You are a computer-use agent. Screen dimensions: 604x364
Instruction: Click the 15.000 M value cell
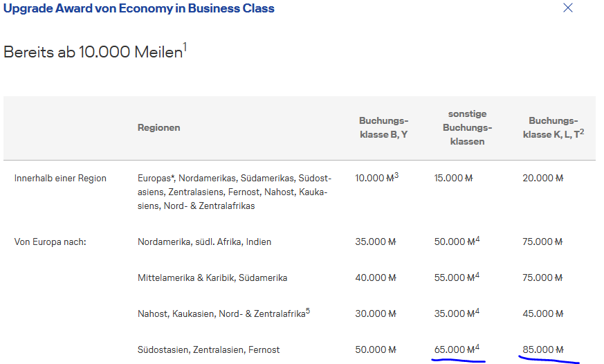pyautogui.click(x=453, y=179)
